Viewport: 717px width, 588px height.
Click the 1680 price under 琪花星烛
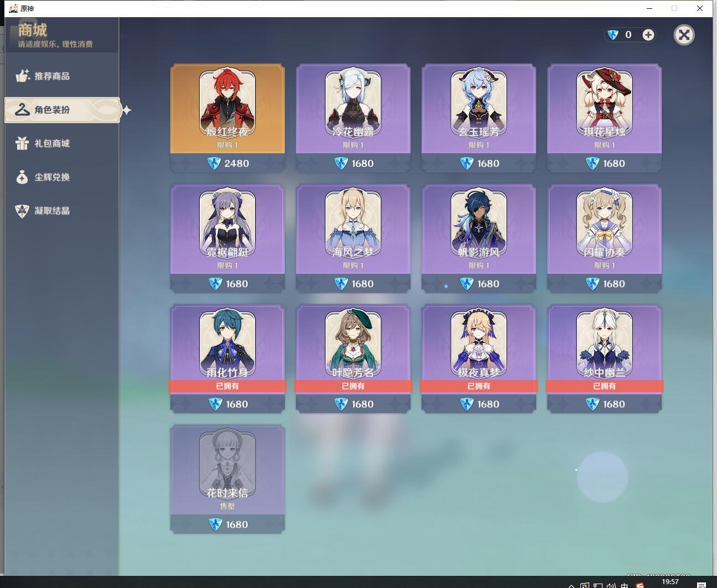605,163
